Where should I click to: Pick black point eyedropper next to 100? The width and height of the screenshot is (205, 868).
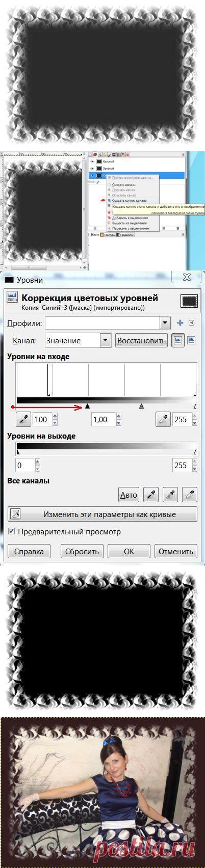click(23, 419)
